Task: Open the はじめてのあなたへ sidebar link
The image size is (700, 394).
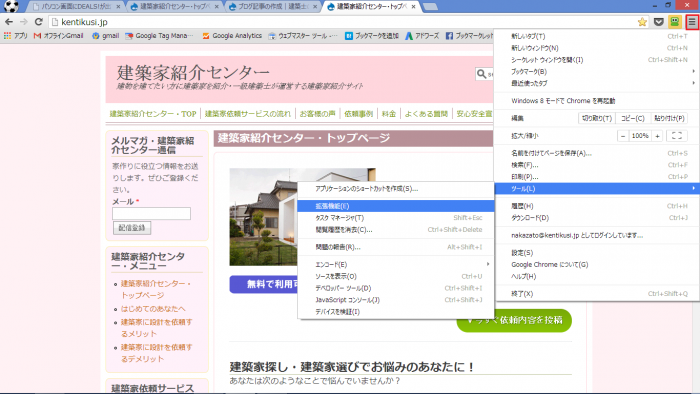Action: tap(153, 309)
